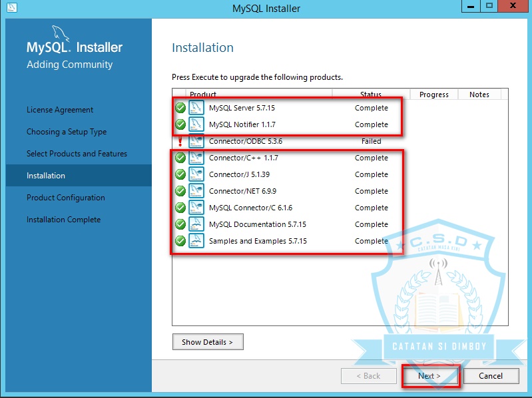Open the Installation Complete step

point(63,220)
